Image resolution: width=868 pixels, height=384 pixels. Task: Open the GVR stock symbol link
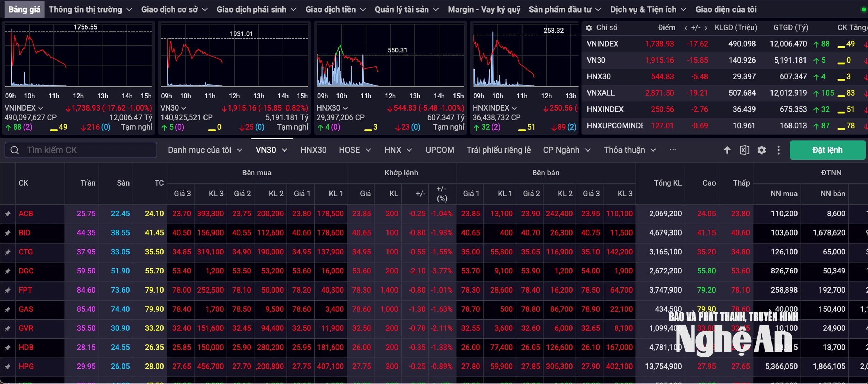click(x=26, y=328)
